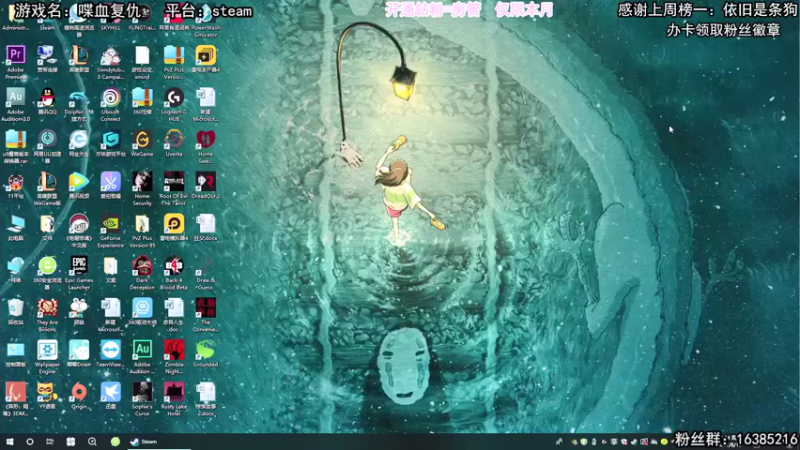Screen dimensions: 800x450
Task: Open the xmind white document file
Action: [142, 61]
